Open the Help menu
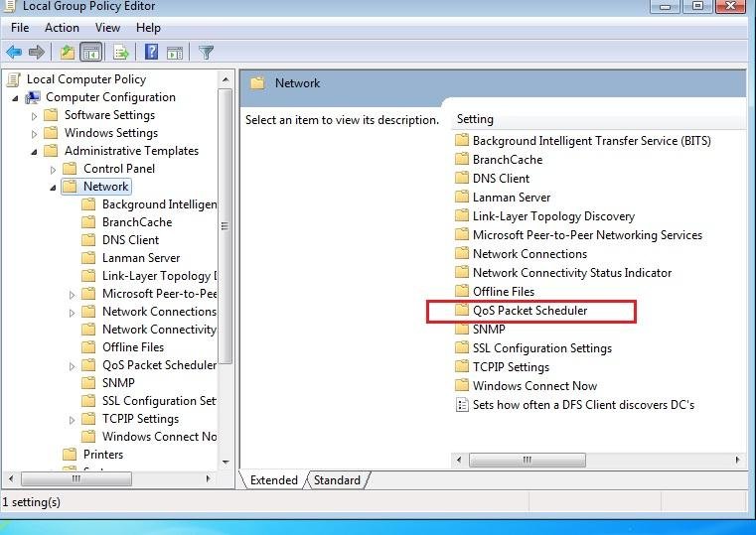This screenshot has width=756, height=535. 148,28
